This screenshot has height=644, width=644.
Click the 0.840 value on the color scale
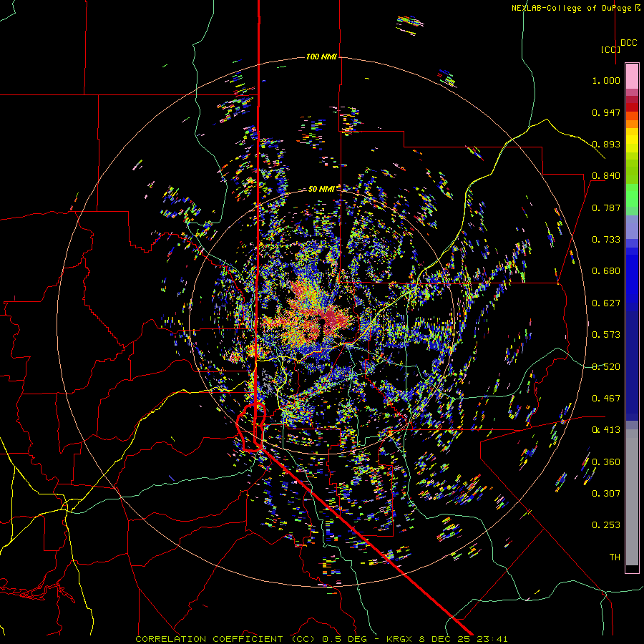(606, 176)
